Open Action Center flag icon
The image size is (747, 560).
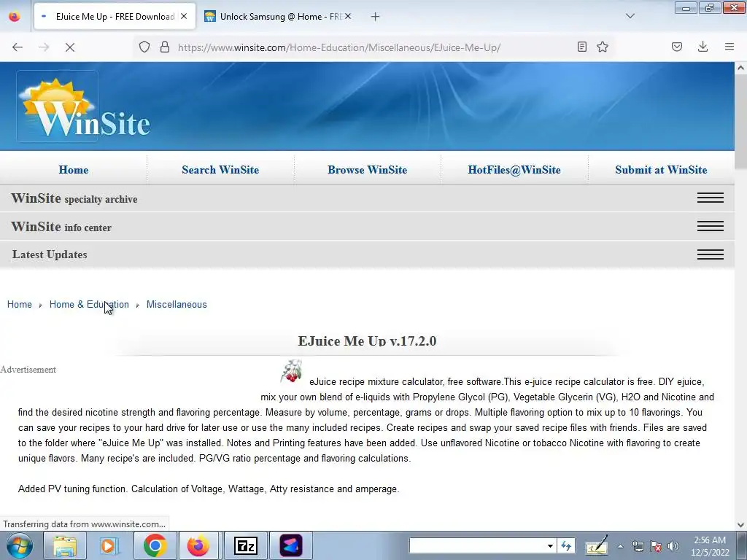[x=656, y=546]
